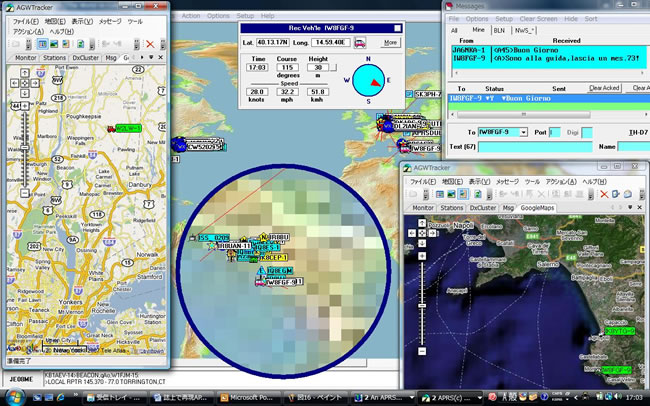The image size is (650, 406).
Task: Switch to DxCluster tab in right AGWTracker
Action: pyautogui.click(x=483, y=208)
